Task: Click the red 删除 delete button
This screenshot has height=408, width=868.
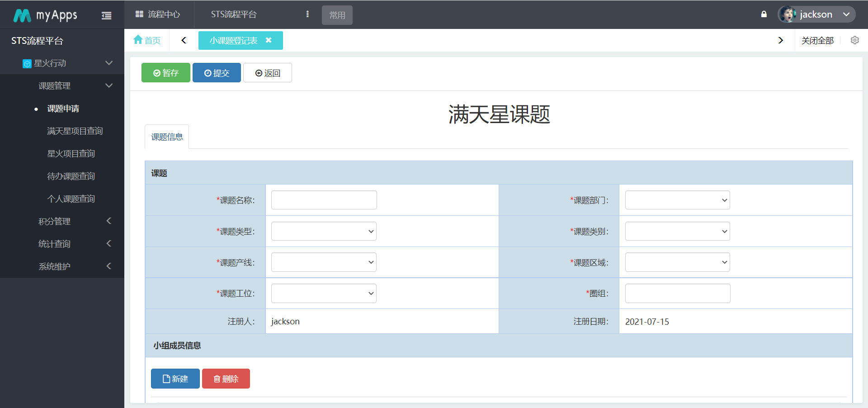Action: (x=226, y=379)
